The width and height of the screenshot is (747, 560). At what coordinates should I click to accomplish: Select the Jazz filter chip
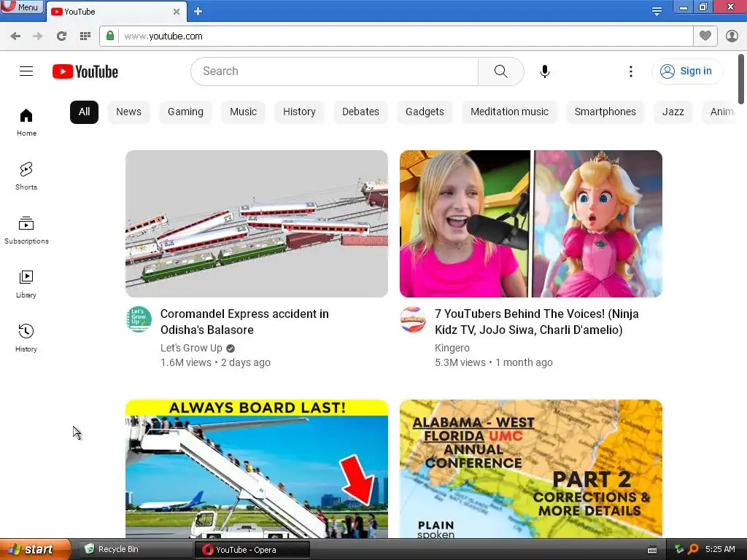(x=673, y=112)
